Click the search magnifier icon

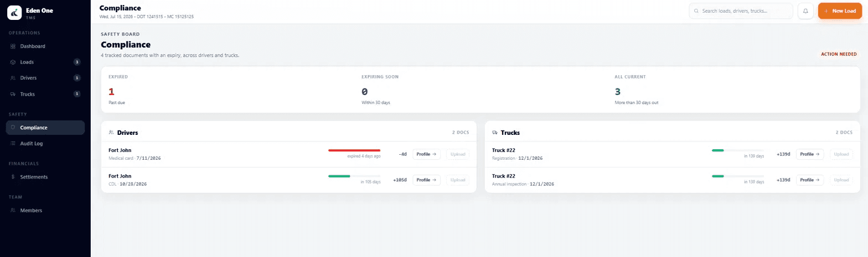tap(696, 11)
